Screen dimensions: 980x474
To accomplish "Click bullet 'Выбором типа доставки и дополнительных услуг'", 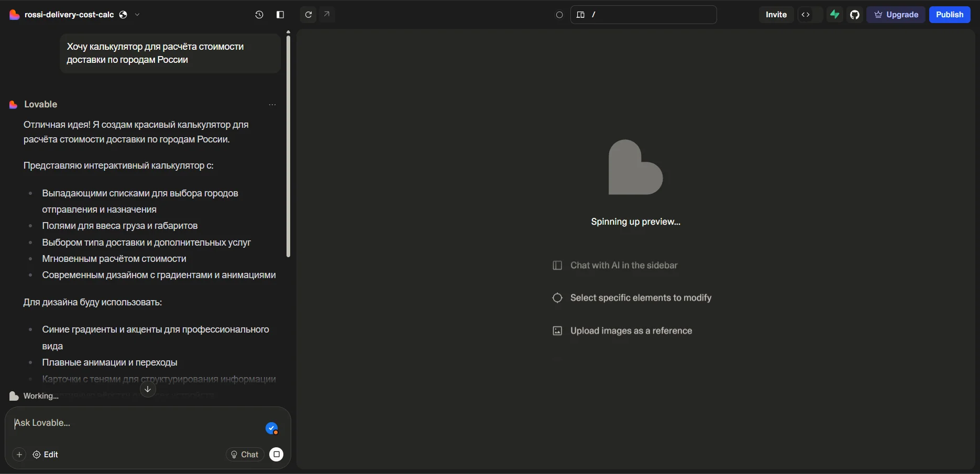I will point(147,242).
